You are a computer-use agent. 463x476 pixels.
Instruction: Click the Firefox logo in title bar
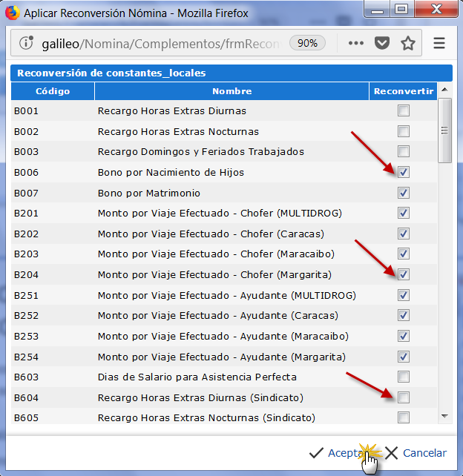13,13
